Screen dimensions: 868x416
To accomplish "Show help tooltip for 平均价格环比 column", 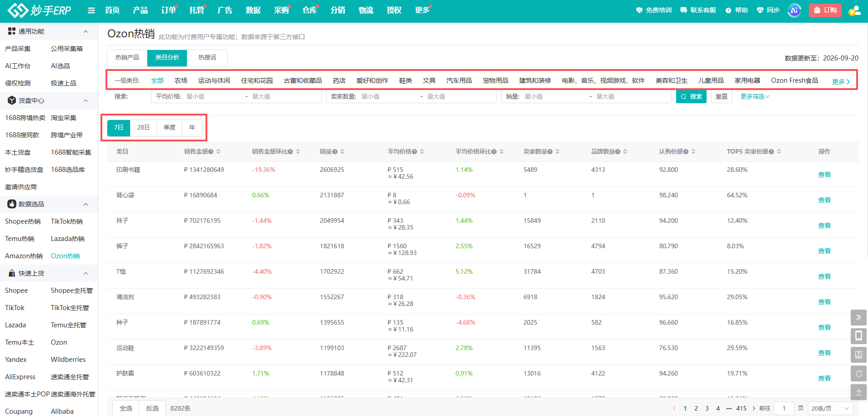I will [x=494, y=152].
